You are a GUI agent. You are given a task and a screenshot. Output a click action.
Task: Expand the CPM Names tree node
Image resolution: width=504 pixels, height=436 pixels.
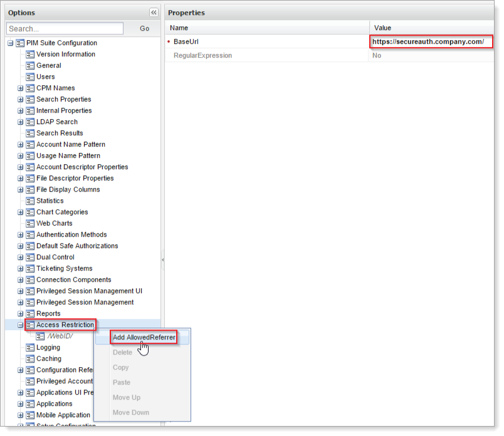point(20,88)
